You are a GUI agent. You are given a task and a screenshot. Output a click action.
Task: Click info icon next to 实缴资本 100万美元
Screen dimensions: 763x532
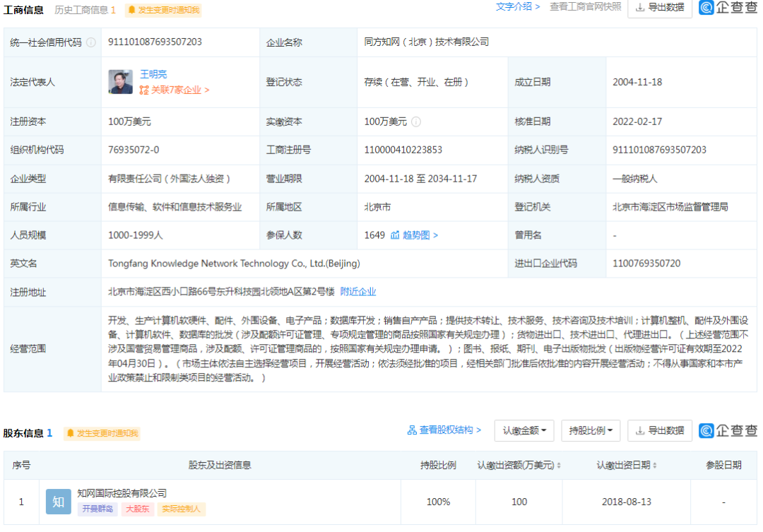[416, 122]
